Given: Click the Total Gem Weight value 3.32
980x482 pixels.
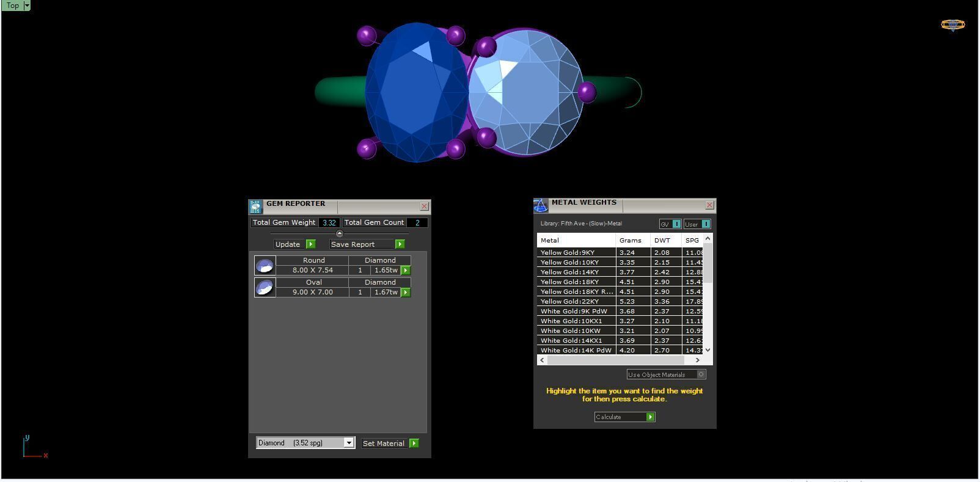Looking at the screenshot, I should [x=329, y=223].
